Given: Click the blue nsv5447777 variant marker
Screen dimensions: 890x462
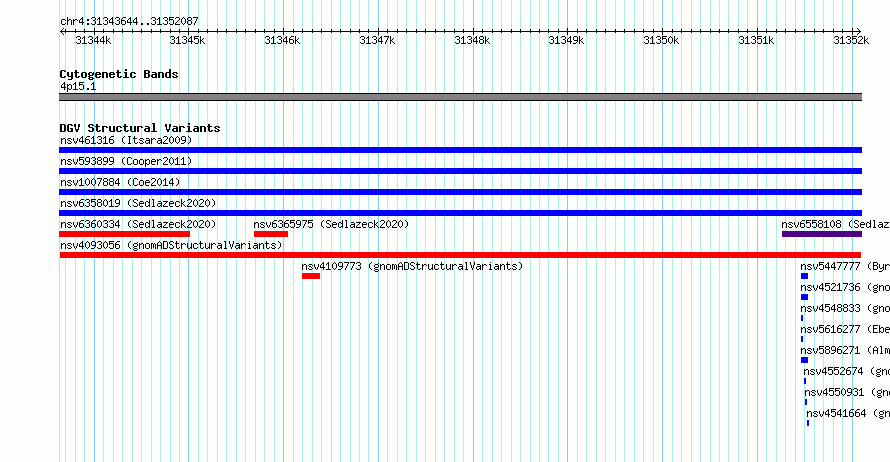Looking at the screenshot, I should pos(804,276).
